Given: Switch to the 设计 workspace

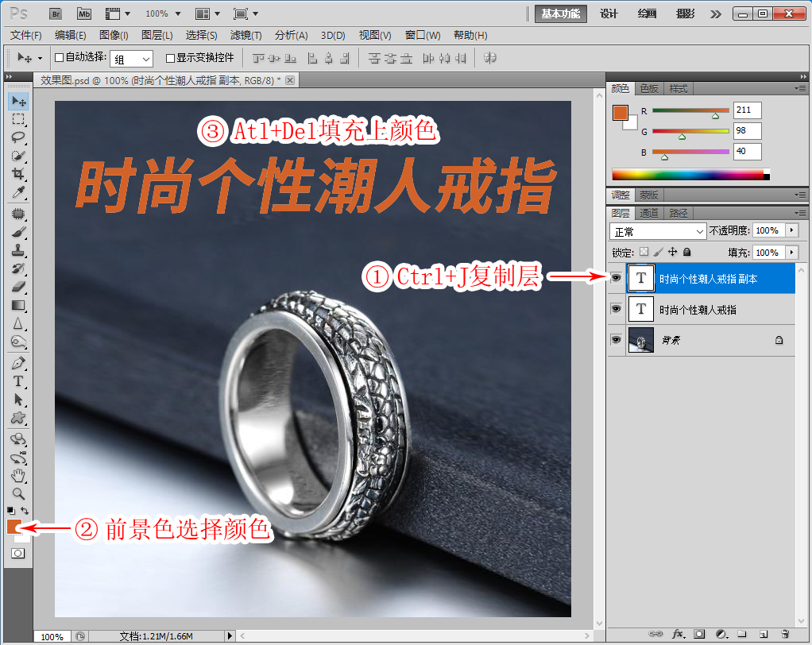Looking at the screenshot, I should coord(609,14).
